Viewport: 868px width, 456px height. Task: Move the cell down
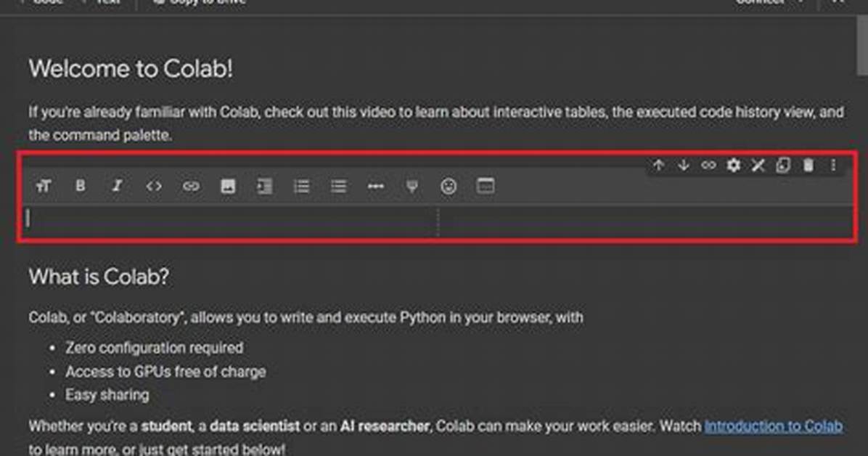click(684, 165)
